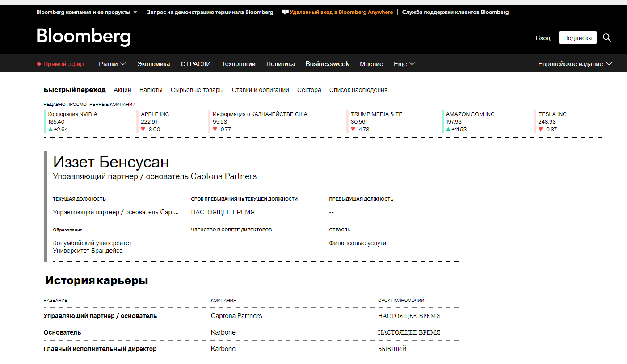This screenshot has height=364, width=627.
Task: Open APPLE INC ticker
Action: [x=155, y=114]
